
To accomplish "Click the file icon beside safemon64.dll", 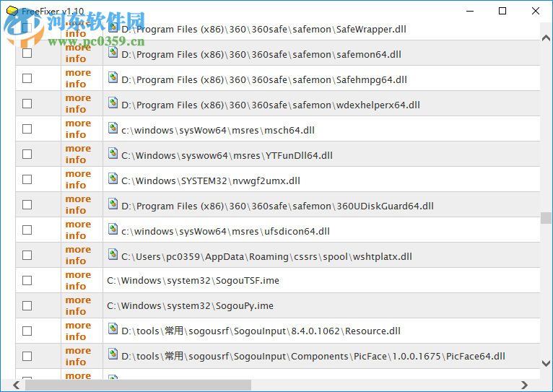I will pos(113,52).
